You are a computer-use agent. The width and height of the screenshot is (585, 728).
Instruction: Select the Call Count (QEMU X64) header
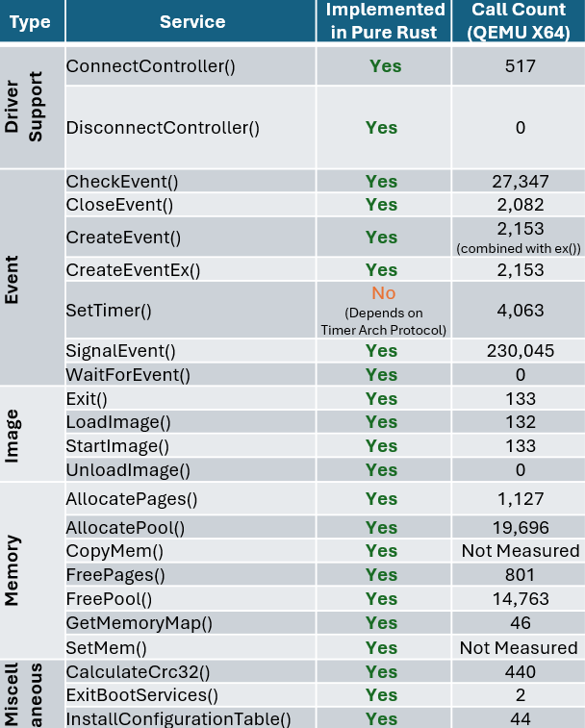pyautogui.click(x=520, y=21)
